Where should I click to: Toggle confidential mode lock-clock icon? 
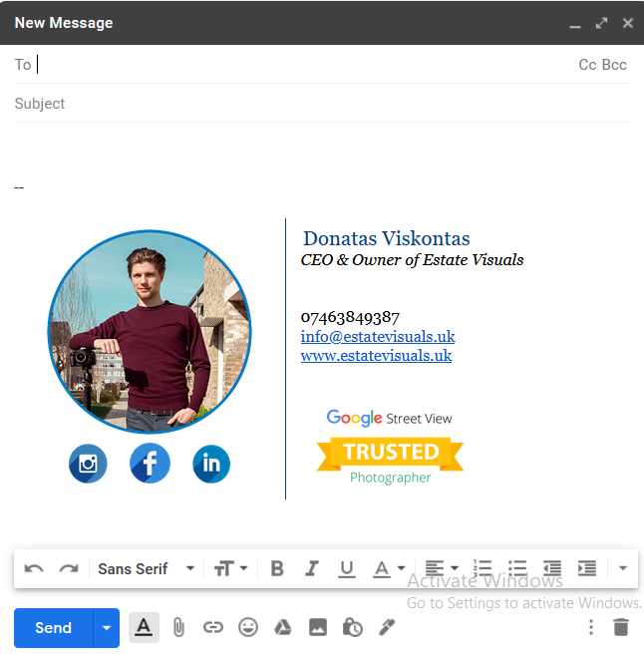point(352,627)
